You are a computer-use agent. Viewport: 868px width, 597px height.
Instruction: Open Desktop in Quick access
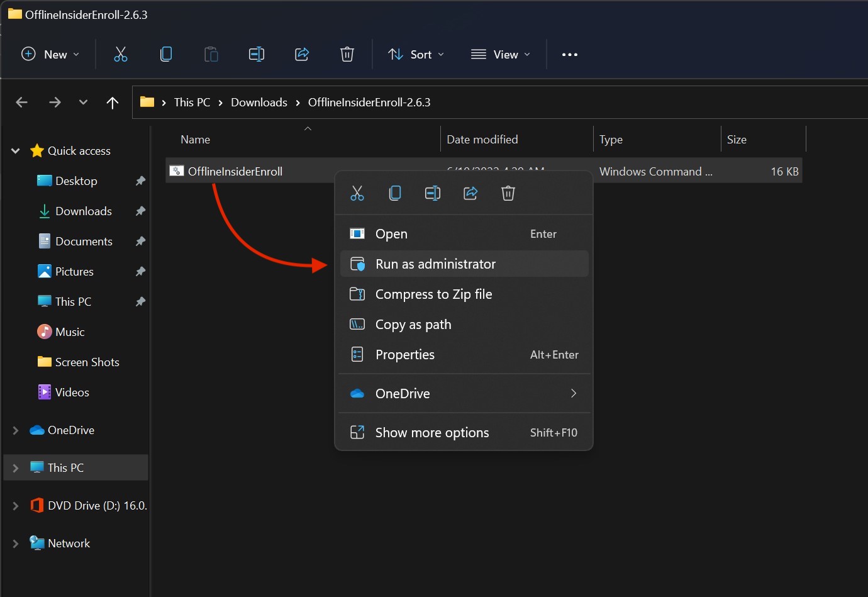tap(76, 181)
